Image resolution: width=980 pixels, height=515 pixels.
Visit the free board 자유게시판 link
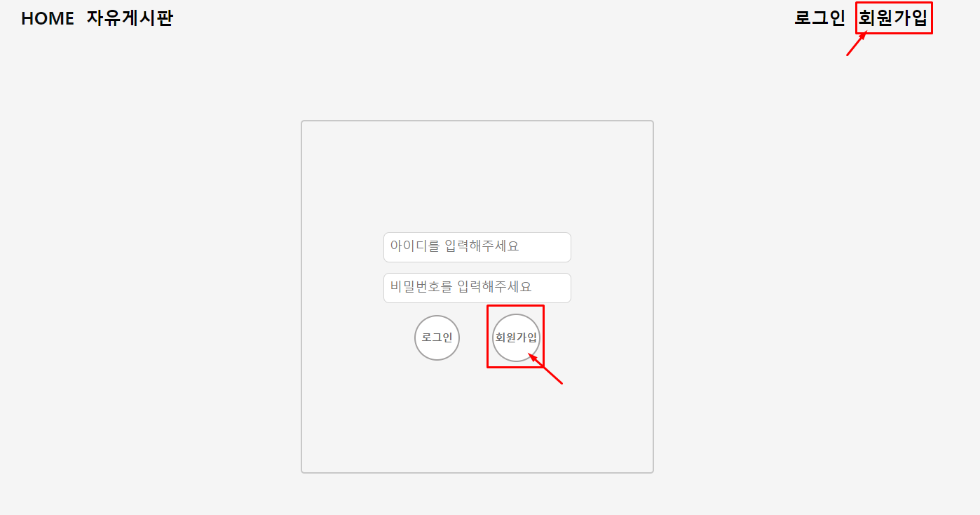[x=130, y=19]
